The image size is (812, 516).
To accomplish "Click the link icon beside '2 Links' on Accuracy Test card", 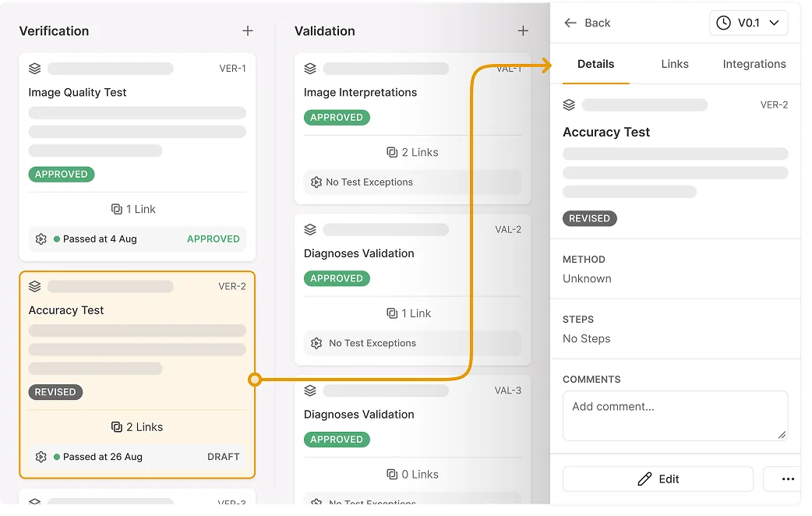I will pyautogui.click(x=117, y=427).
